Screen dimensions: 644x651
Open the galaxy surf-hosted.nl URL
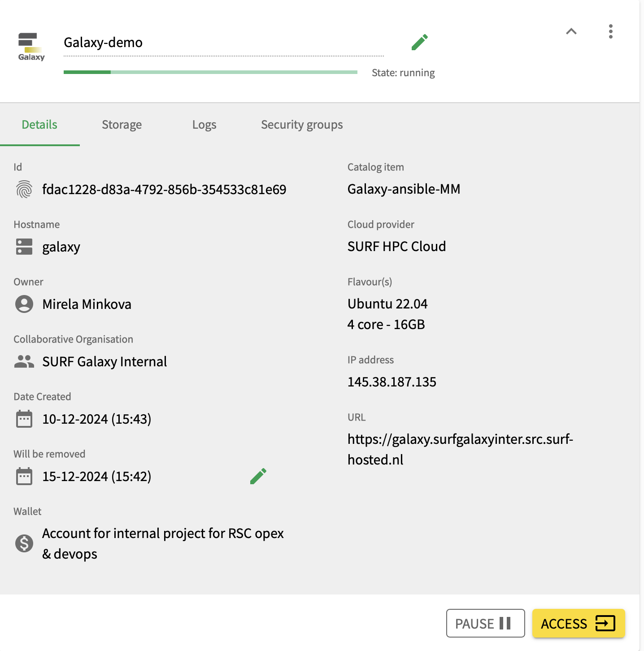(x=460, y=449)
